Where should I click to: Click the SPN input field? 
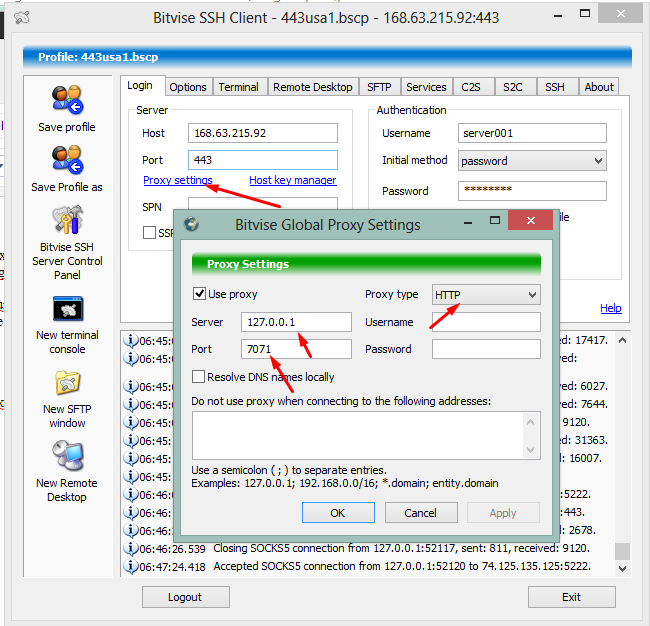click(x=262, y=203)
